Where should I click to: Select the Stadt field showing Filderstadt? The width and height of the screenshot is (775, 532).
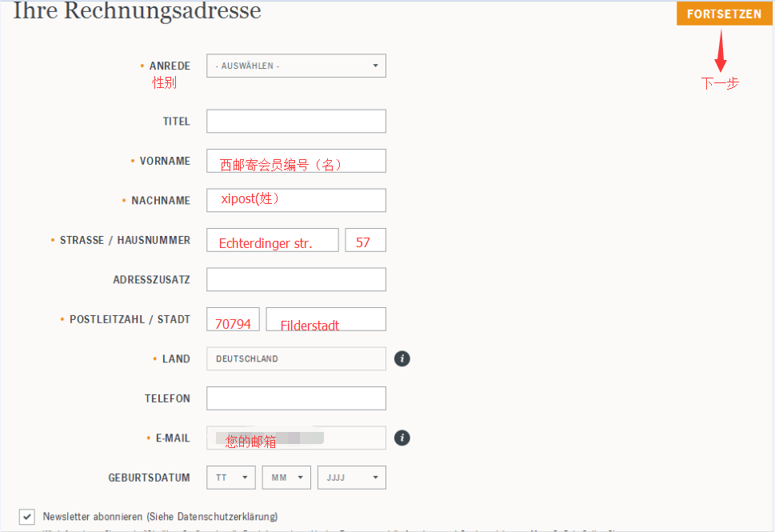(x=326, y=319)
